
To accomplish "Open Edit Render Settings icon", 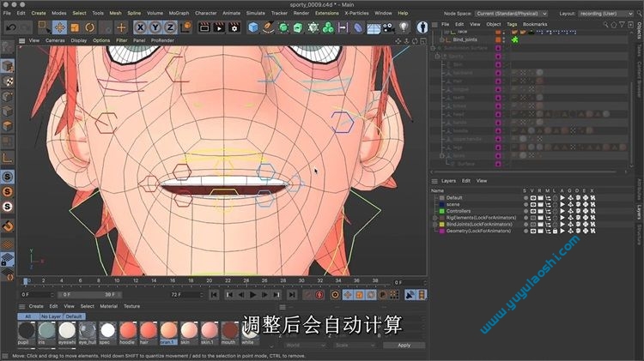I will [x=234, y=27].
